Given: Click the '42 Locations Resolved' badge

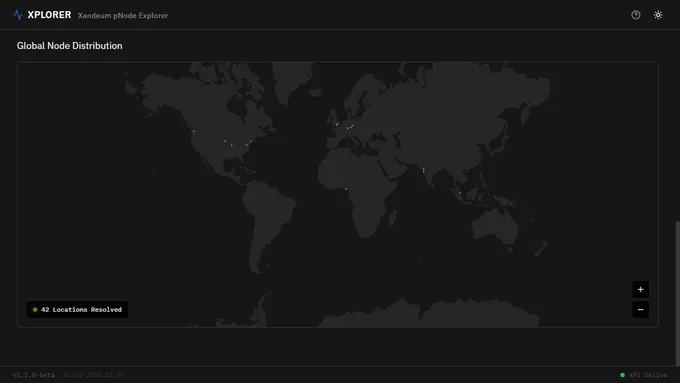Looking at the screenshot, I should tap(77, 310).
